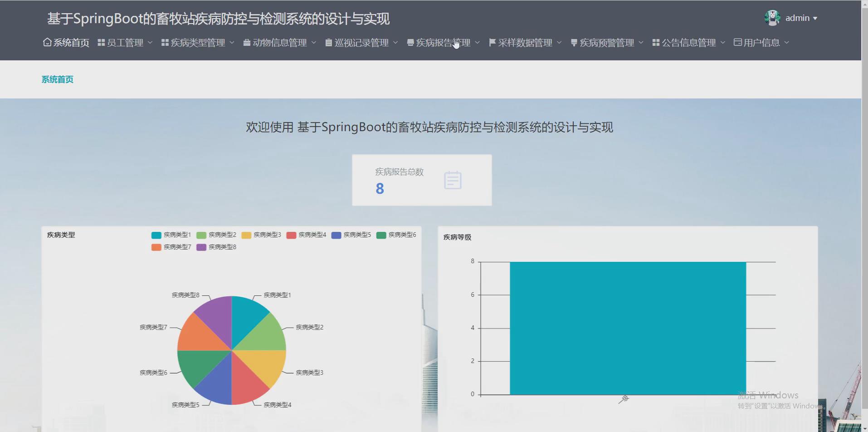This screenshot has height=432, width=868.
Task: Expand the 疾病预警管理 dropdown
Action: tap(641, 42)
